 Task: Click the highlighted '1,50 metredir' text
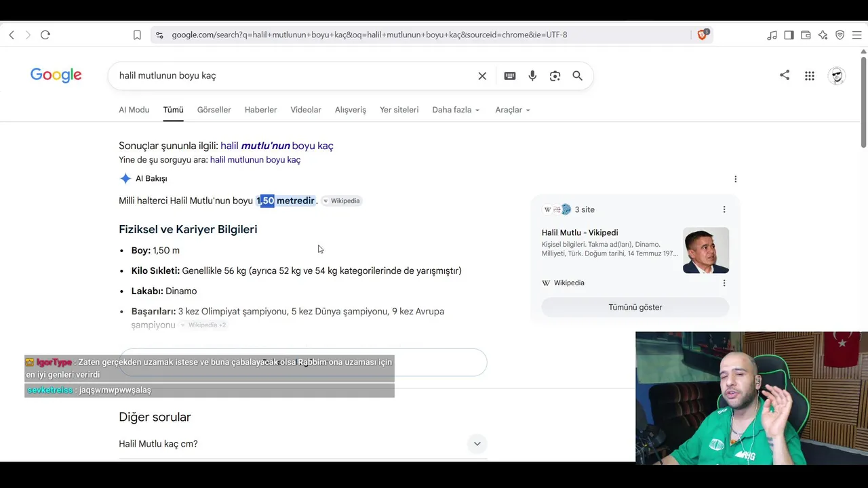tap(285, 201)
